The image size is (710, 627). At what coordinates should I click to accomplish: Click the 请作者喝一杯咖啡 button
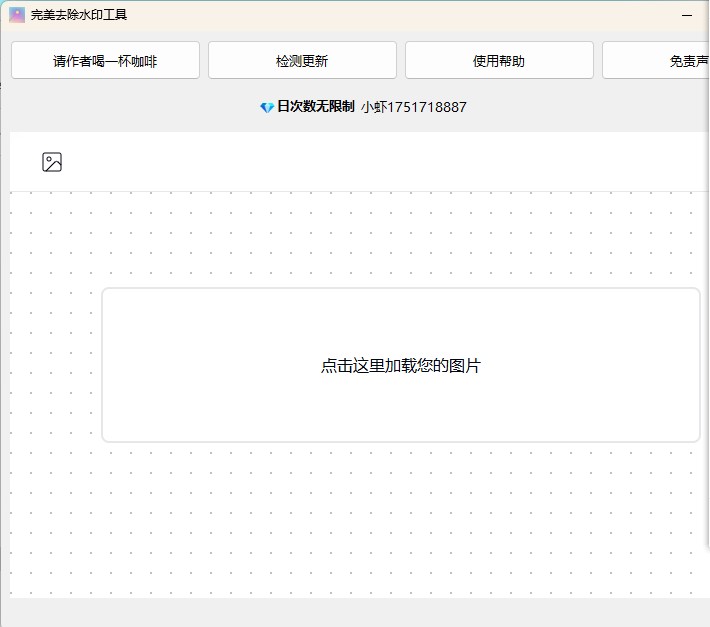point(105,60)
